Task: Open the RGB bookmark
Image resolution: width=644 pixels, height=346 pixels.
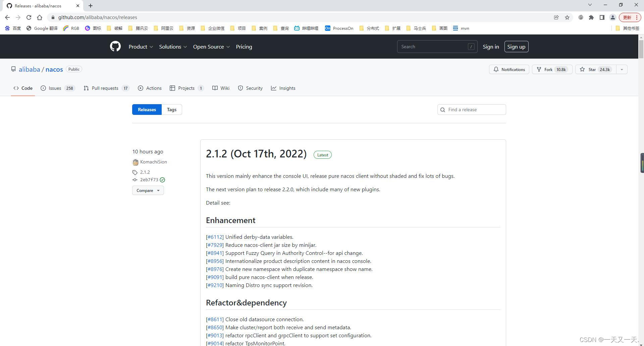Action: tap(71, 28)
